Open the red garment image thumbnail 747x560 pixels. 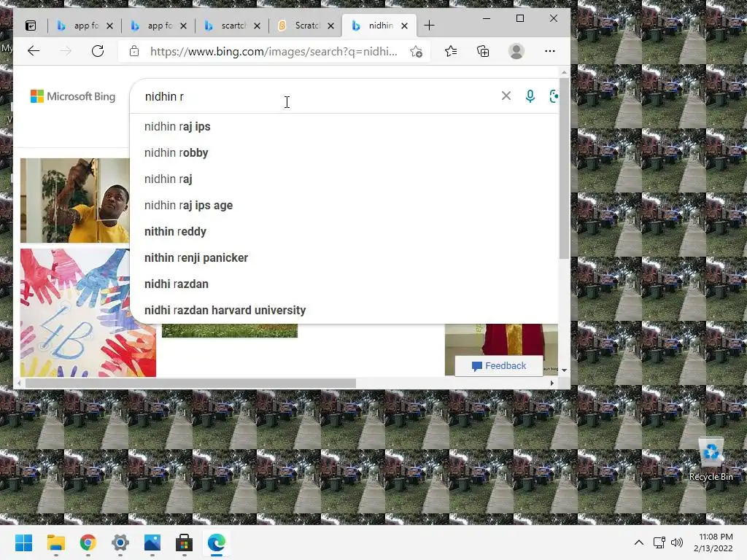click(x=501, y=339)
